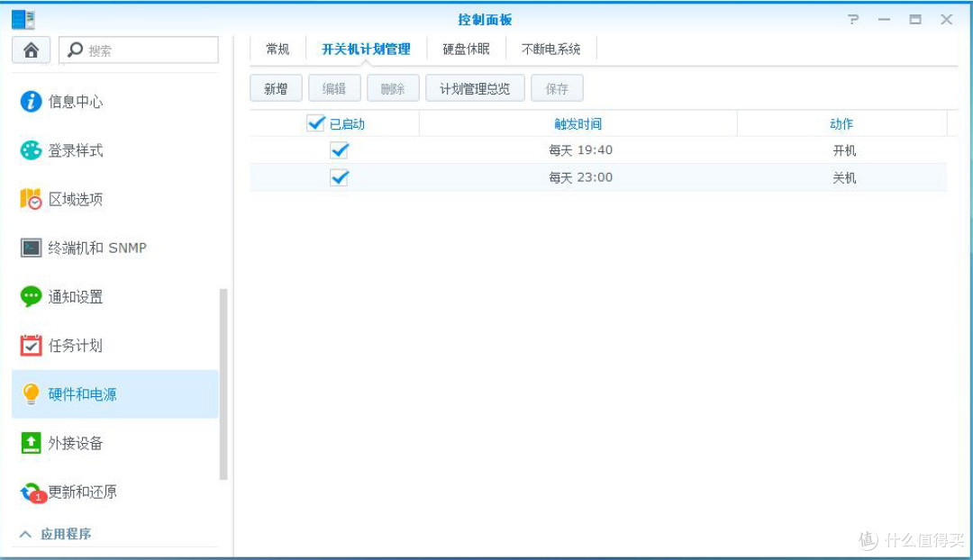Click the 关机 action cell

click(x=844, y=178)
